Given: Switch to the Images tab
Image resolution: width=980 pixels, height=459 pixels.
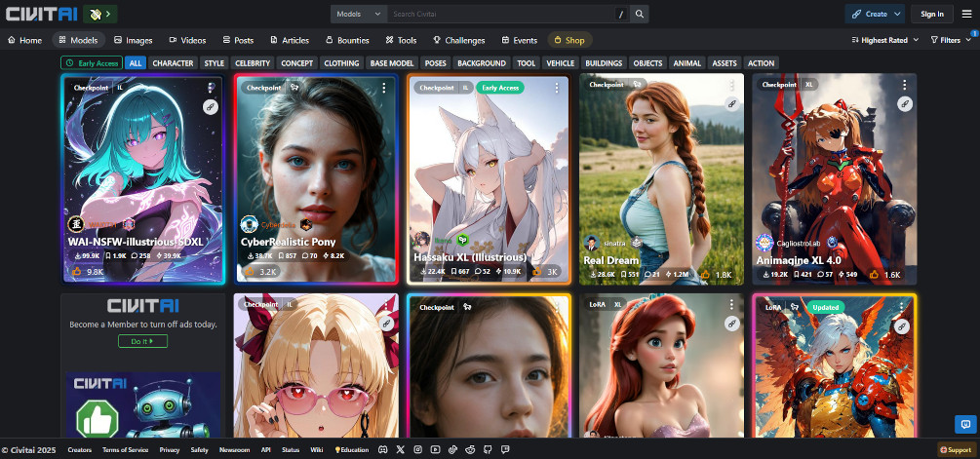Looking at the screenshot, I should pyautogui.click(x=134, y=40).
